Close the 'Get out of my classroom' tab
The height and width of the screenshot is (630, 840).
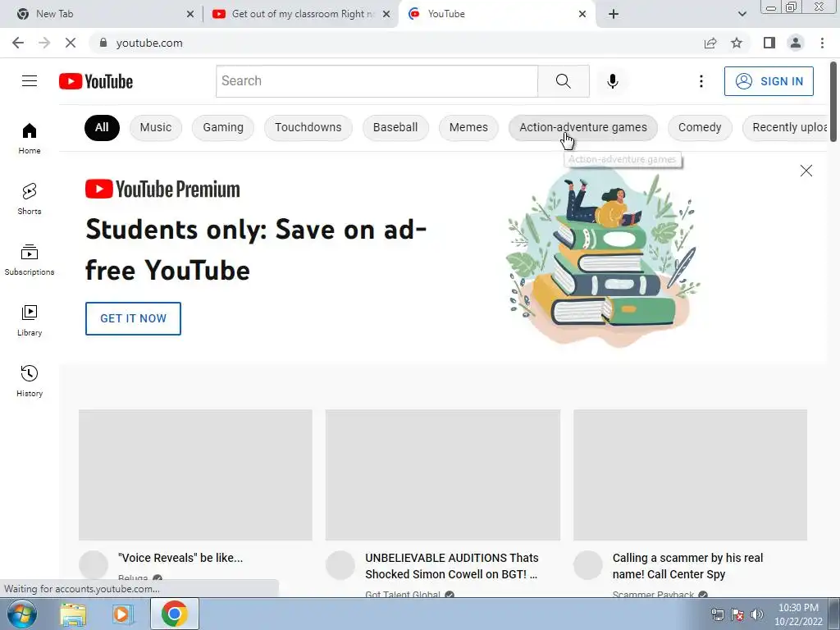pos(386,14)
